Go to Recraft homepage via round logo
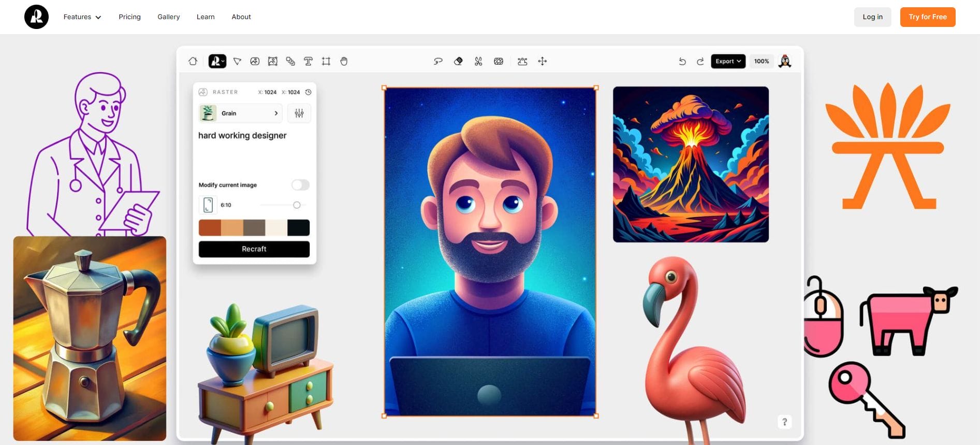 tap(36, 17)
